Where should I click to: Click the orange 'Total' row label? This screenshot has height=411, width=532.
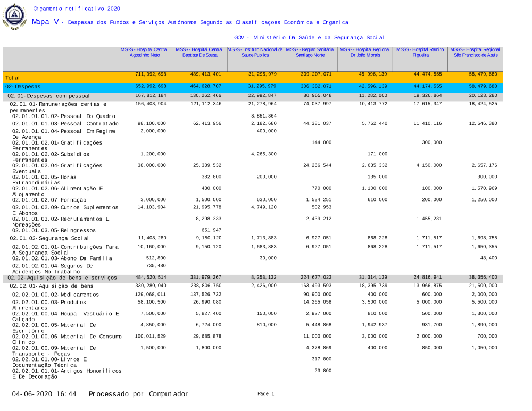tap(13, 78)
